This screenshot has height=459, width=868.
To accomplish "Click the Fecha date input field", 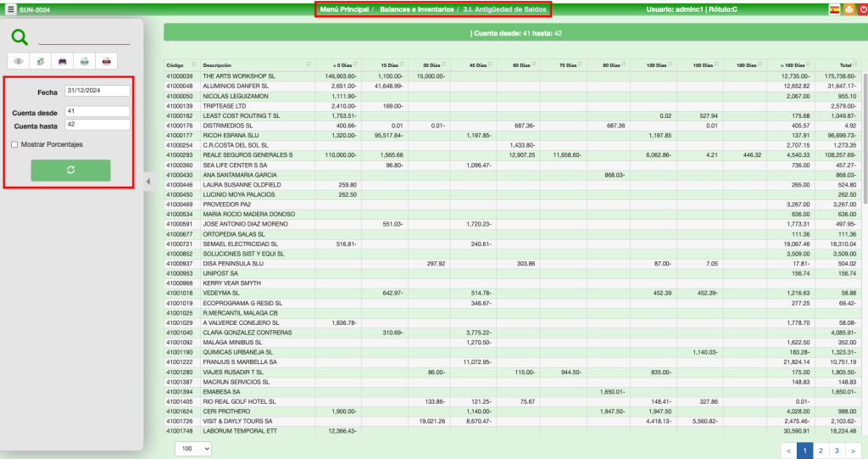I will [97, 92].
